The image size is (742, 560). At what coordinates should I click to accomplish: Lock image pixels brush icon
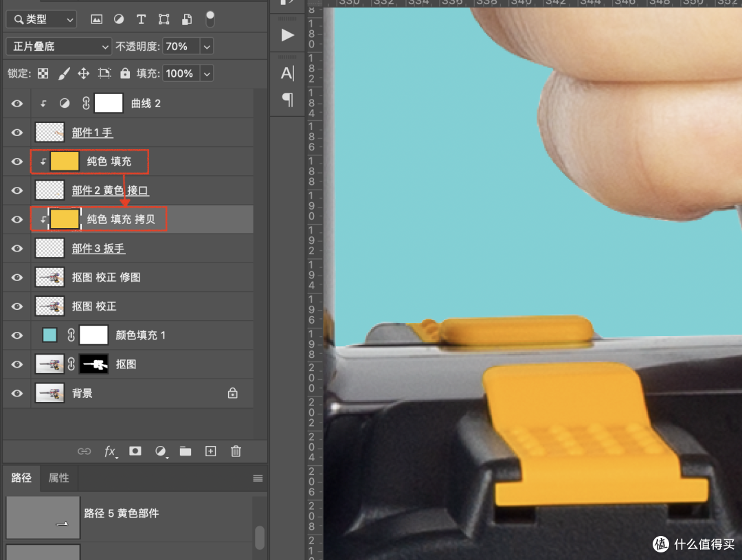(x=64, y=74)
